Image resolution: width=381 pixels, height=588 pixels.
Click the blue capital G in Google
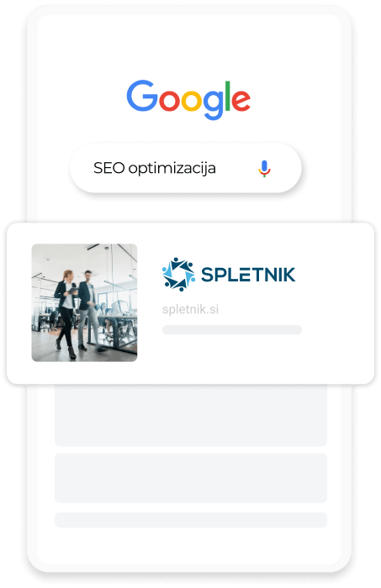(x=142, y=96)
